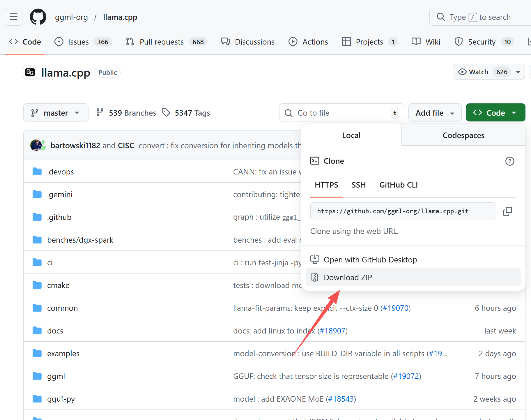531x420 pixels.
Task: Expand the master branch selector dropdown
Action: pyautogui.click(x=56, y=112)
